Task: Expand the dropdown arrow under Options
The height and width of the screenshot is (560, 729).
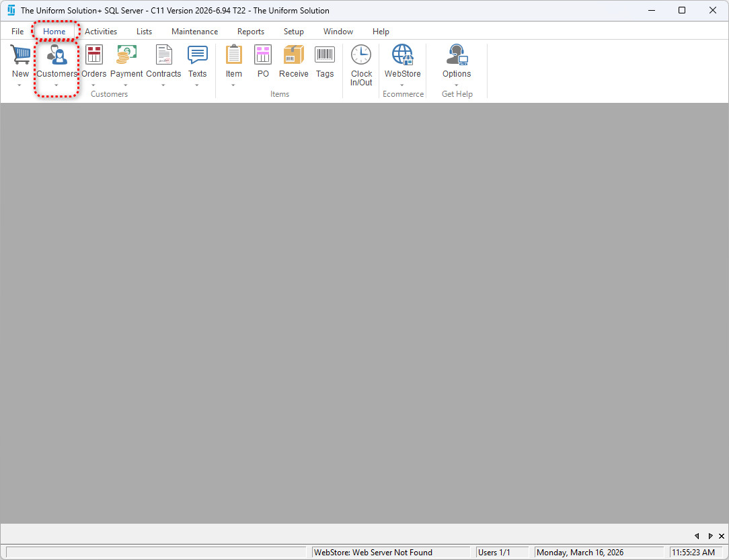Action: click(x=457, y=85)
